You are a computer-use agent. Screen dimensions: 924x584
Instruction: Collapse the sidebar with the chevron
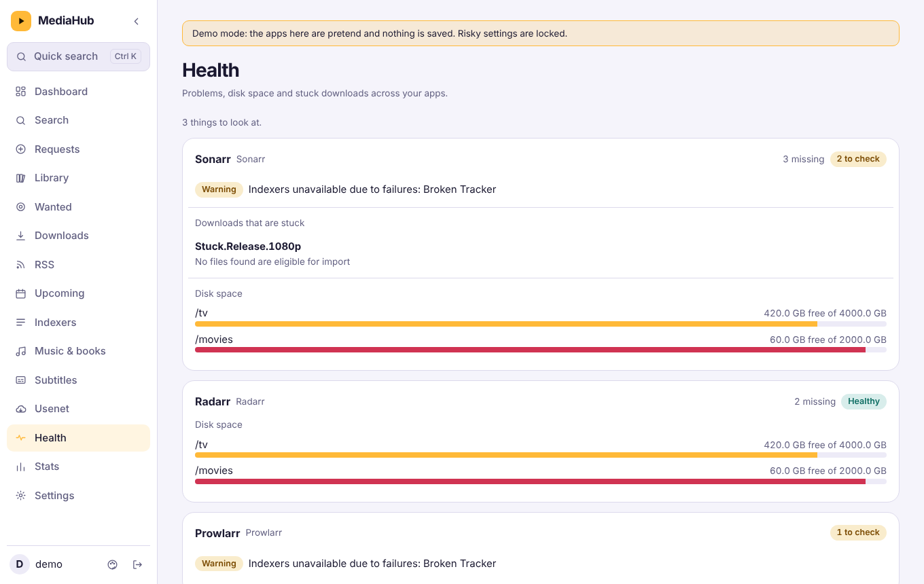coord(137,21)
